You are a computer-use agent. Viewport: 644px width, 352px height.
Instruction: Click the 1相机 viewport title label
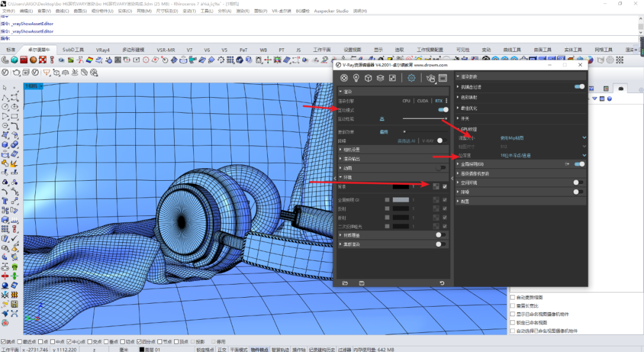[x=32, y=86]
